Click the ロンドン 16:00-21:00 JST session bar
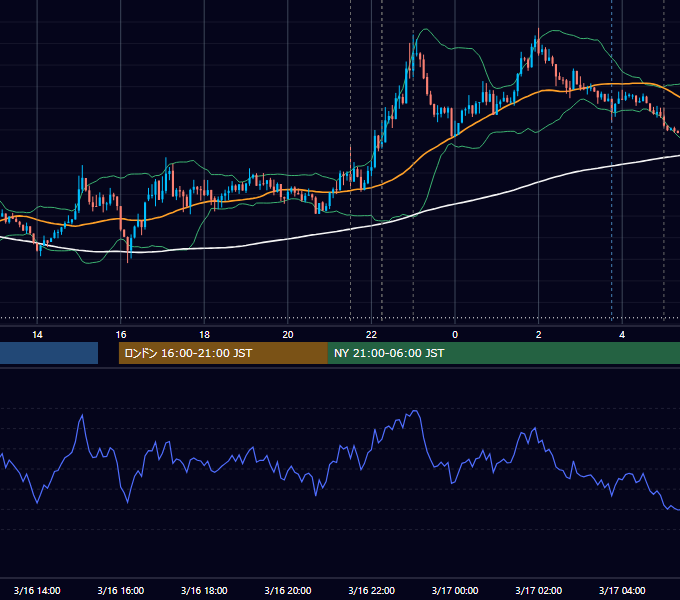The image size is (680, 600). pos(223,353)
